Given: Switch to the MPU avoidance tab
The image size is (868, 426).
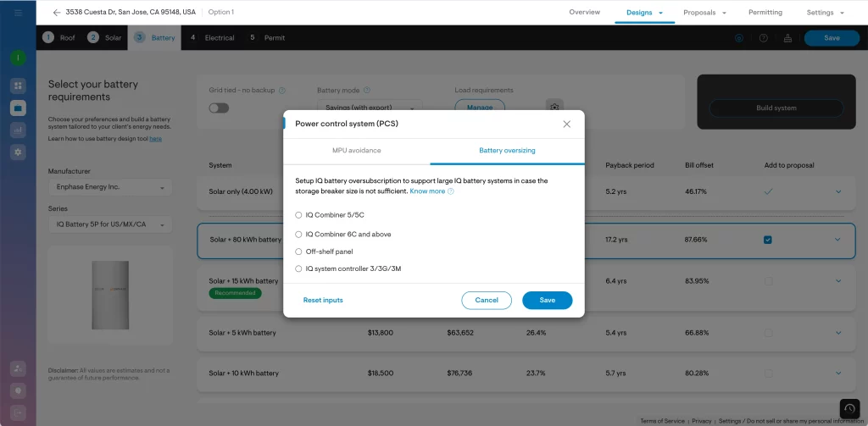Looking at the screenshot, I should (356, 151).
